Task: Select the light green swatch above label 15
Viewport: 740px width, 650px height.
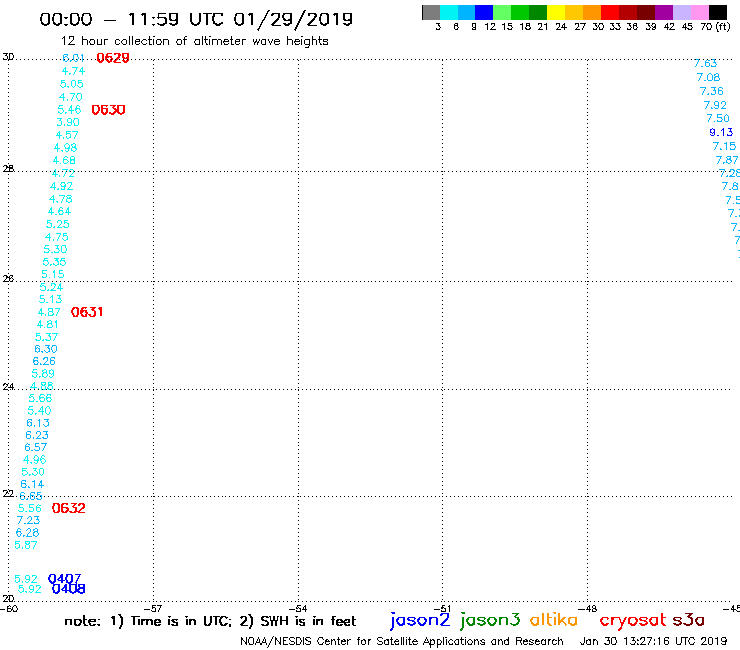Action: point(502,12)
